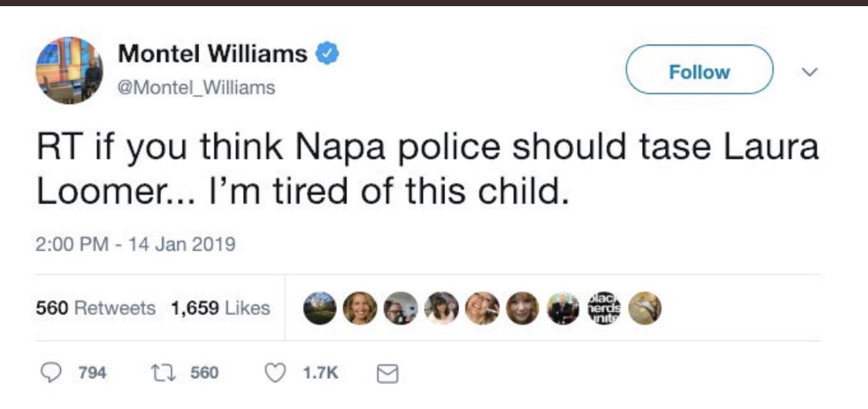Click the tweet text about Napa police
Screen dimensions: 868x409
(427, 167)
